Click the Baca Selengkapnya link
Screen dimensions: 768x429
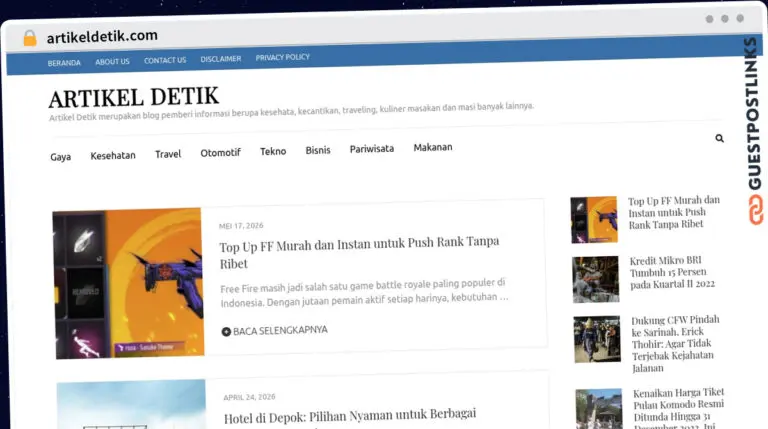tap(280, 331)
